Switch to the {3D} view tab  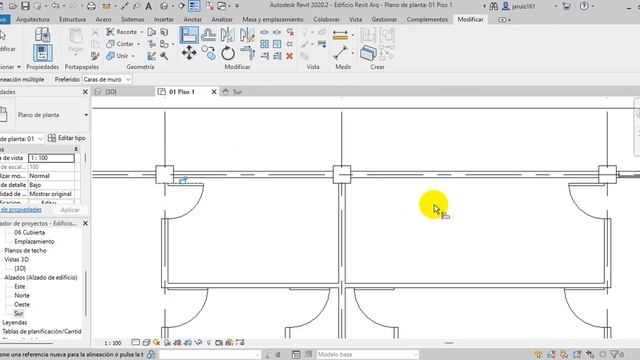coord(111,92)
